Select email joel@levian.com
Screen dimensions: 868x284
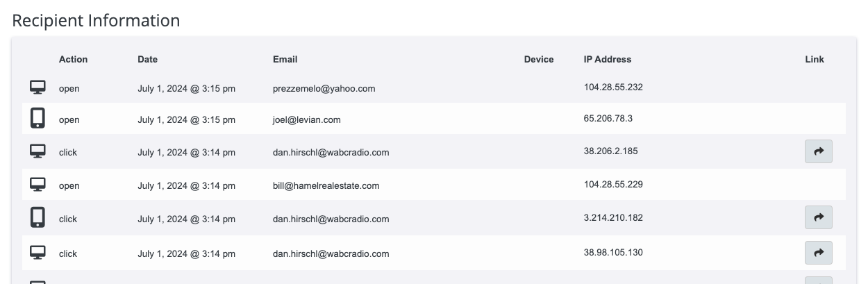pyautogui.click(x=306, y=119)
